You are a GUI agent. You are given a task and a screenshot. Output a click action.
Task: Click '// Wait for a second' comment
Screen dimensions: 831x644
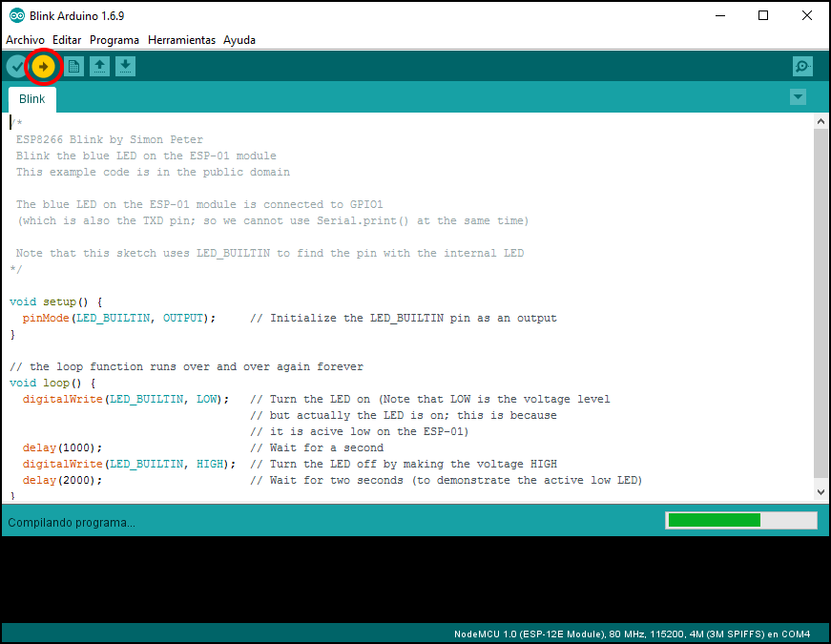pyautogui.click(x=317, y=447)
